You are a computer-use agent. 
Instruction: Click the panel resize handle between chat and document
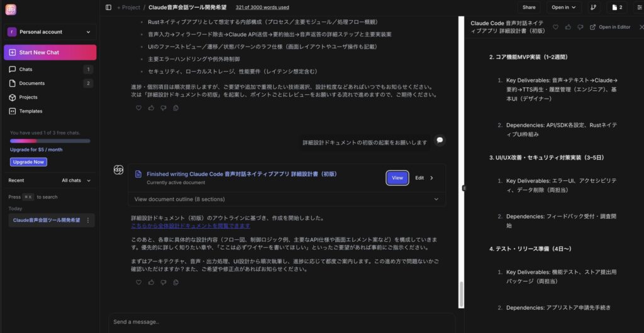[464, 188]
